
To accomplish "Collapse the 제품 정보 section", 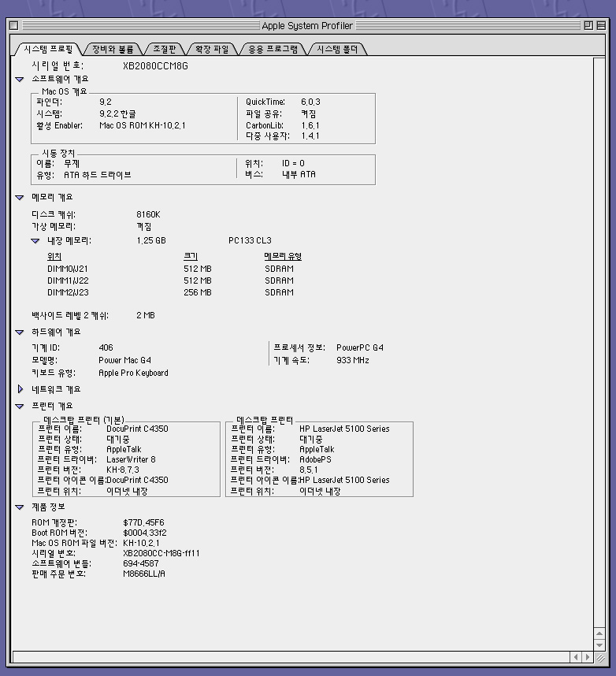I will tap(20, 507).
